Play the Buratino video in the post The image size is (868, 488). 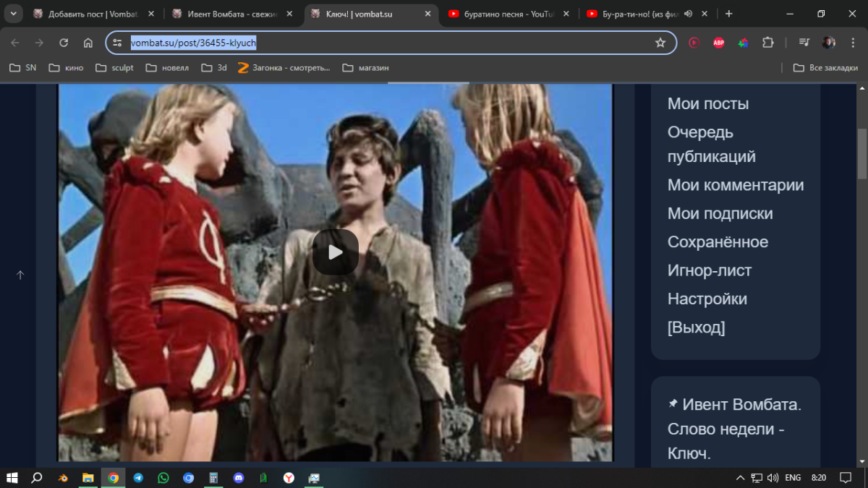click(x=336, y=252)
